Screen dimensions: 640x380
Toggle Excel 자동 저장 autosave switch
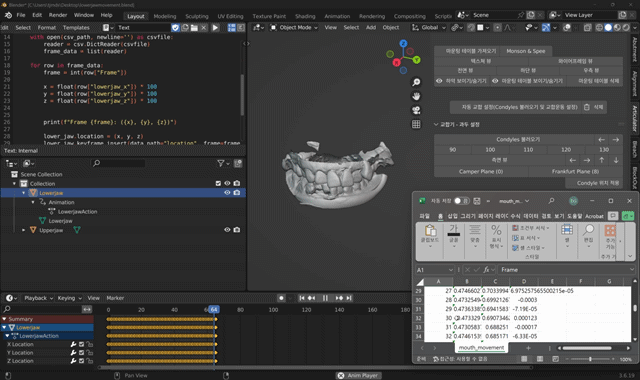coord(461,201)
